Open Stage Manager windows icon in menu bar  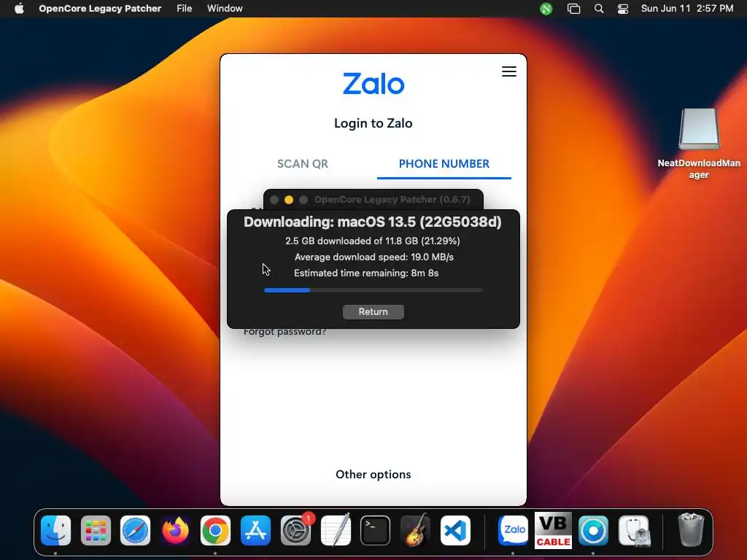[x=573, y=9]
